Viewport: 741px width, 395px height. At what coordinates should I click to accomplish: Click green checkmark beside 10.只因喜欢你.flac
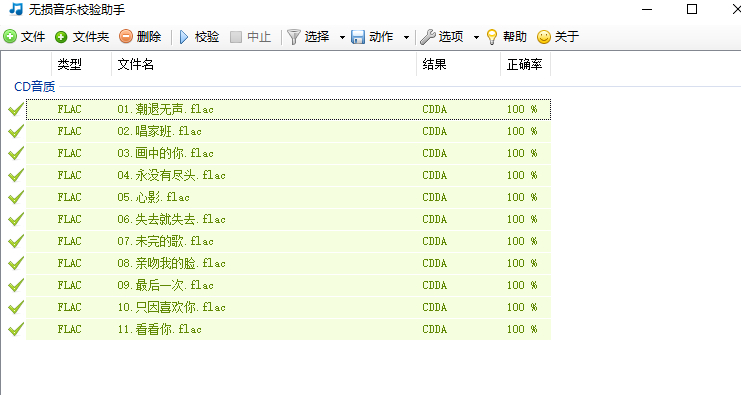point(16,307)
